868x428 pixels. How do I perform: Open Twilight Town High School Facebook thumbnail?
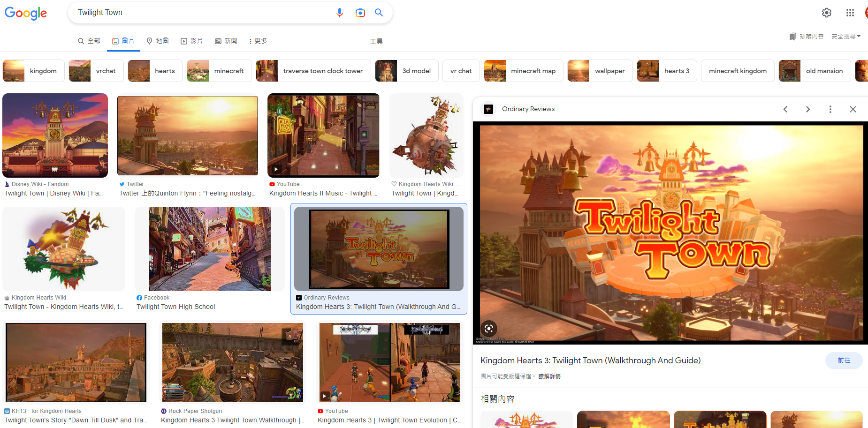[210, 249]
